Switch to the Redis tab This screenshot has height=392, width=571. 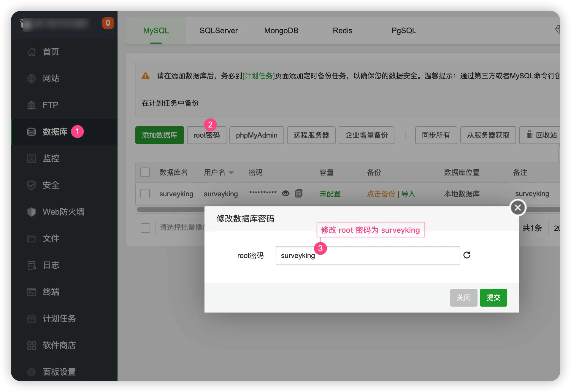[342, 31]
